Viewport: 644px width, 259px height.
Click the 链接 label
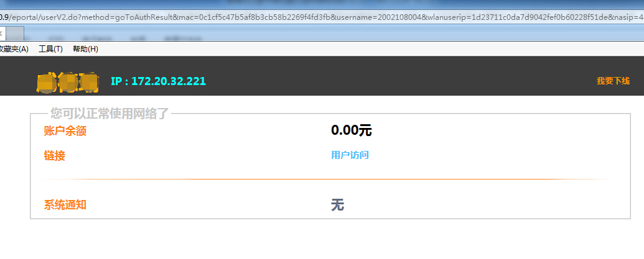point(54,156)
